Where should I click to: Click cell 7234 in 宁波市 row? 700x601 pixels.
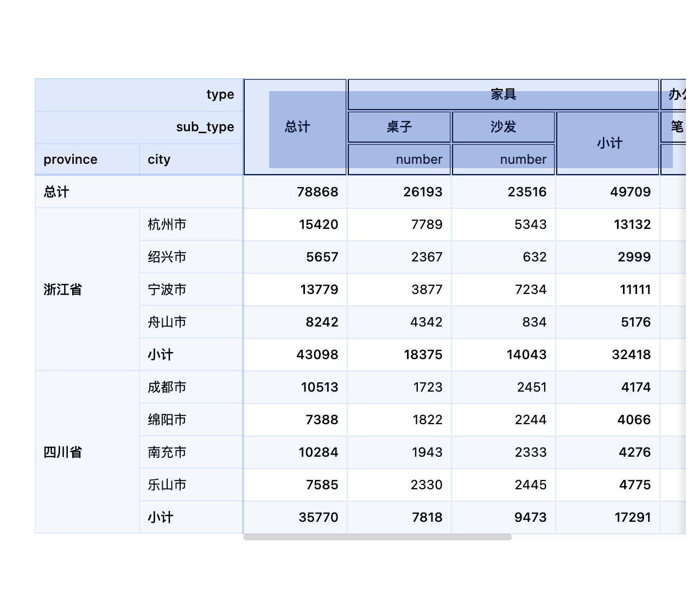point(504,290)
